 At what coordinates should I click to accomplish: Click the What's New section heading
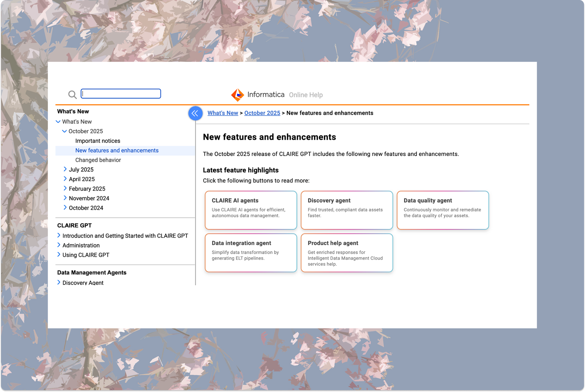73,111
